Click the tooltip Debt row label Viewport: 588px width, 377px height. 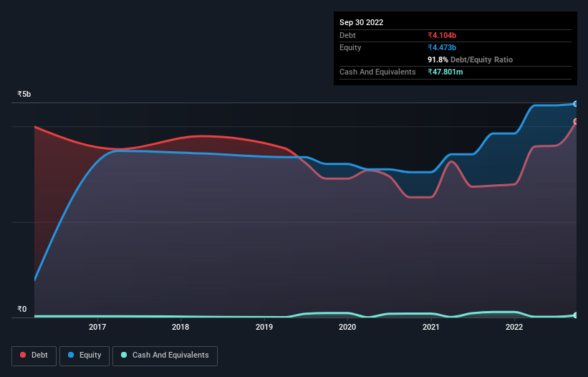click(x=347, y=35)
